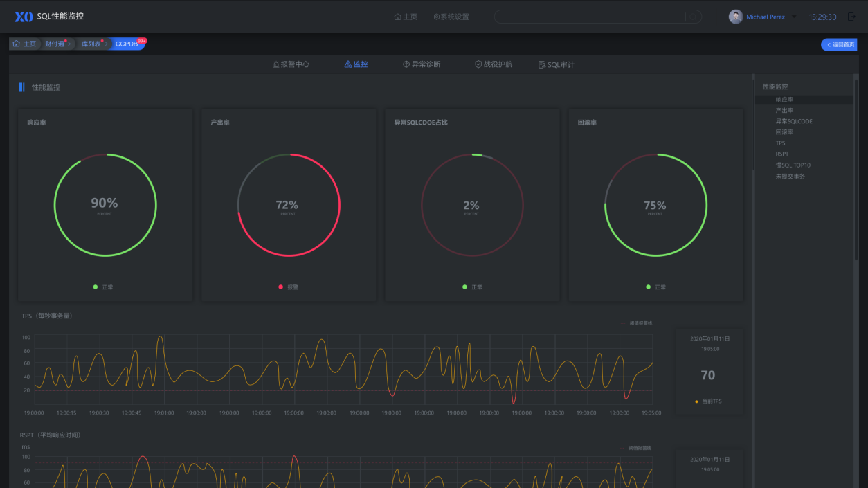
Task: Select 异常SQLCODE in right navigation
Action: pyautogui.click(x=794, y=121)
